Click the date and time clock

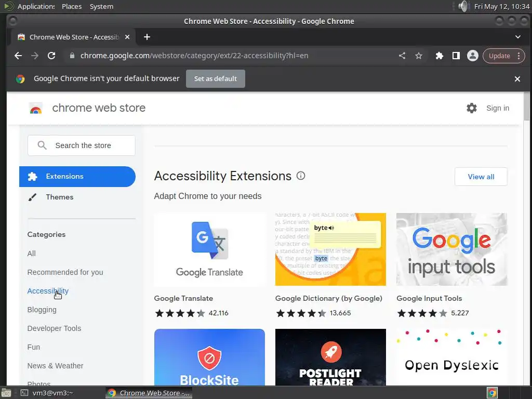click(x=501, y=6)
